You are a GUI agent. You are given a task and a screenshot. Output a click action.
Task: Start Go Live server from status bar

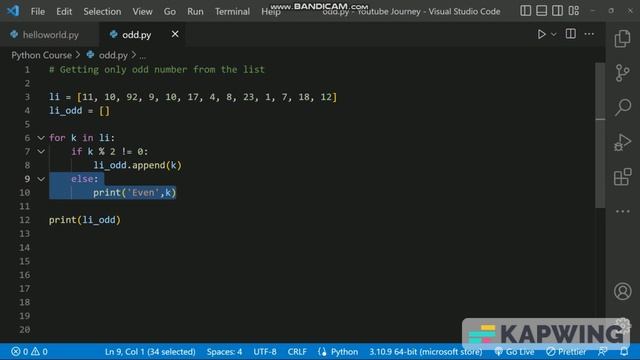click(x=514, y=351)
